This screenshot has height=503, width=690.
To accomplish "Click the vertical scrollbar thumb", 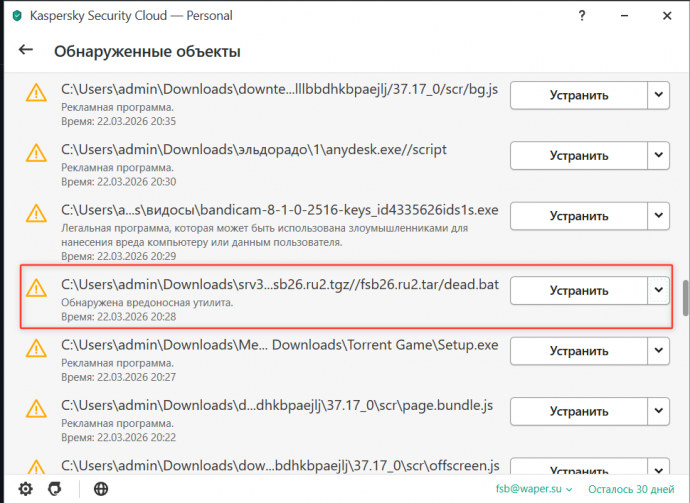I will tap(683, 297).
